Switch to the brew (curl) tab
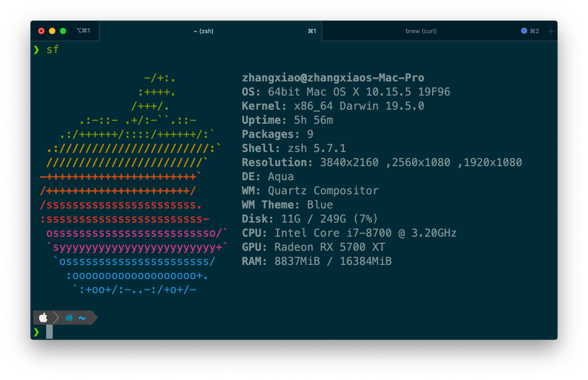The height and width of the screenshot is (380, 588). (x=421, y=31)
